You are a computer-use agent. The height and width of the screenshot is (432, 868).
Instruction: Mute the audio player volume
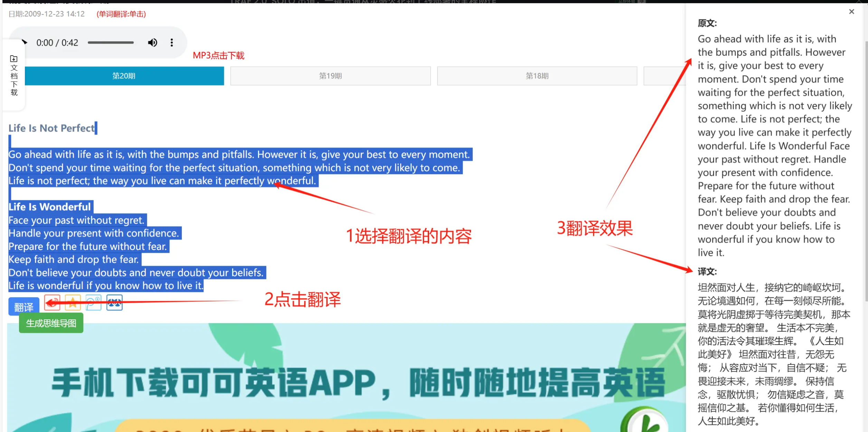tap(152, 42)
